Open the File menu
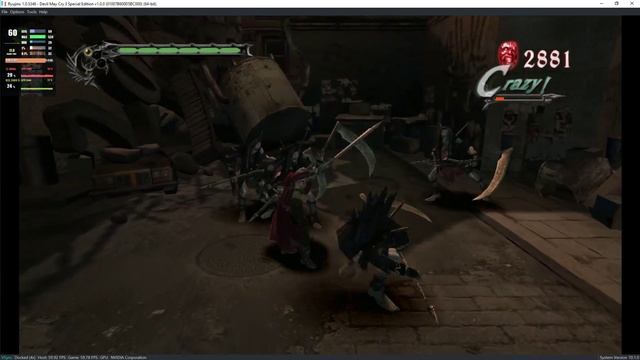Image resolution: width=640 pixels, height=360 pixels. click(4, 12)
